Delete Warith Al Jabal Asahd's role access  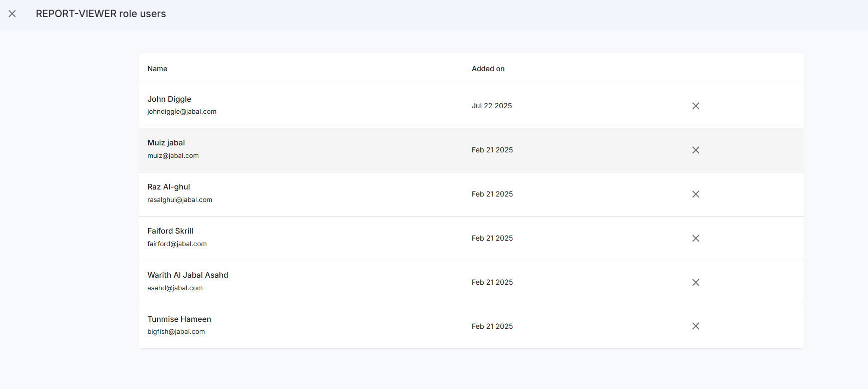click(x=695, y=282)
